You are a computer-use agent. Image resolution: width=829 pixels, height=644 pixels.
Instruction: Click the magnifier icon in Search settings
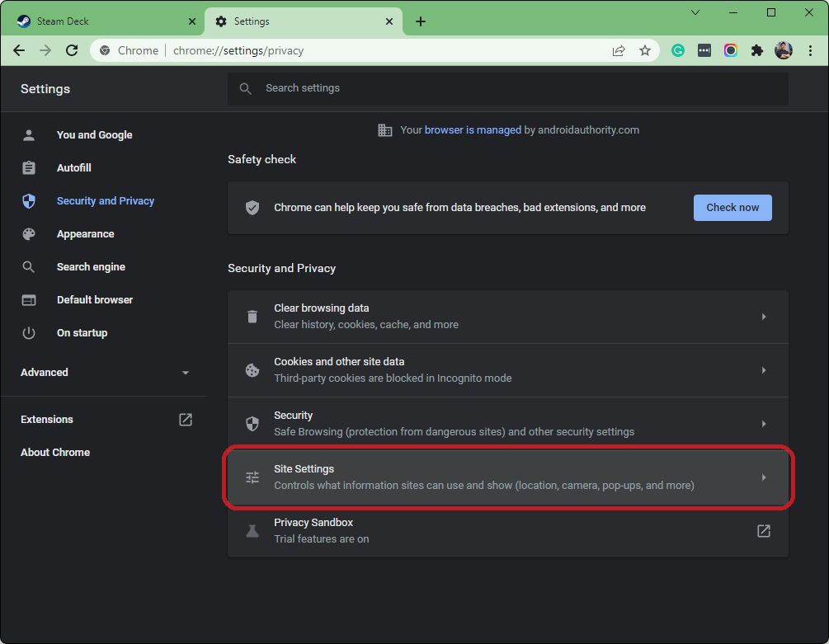click(x=245, y=89)
